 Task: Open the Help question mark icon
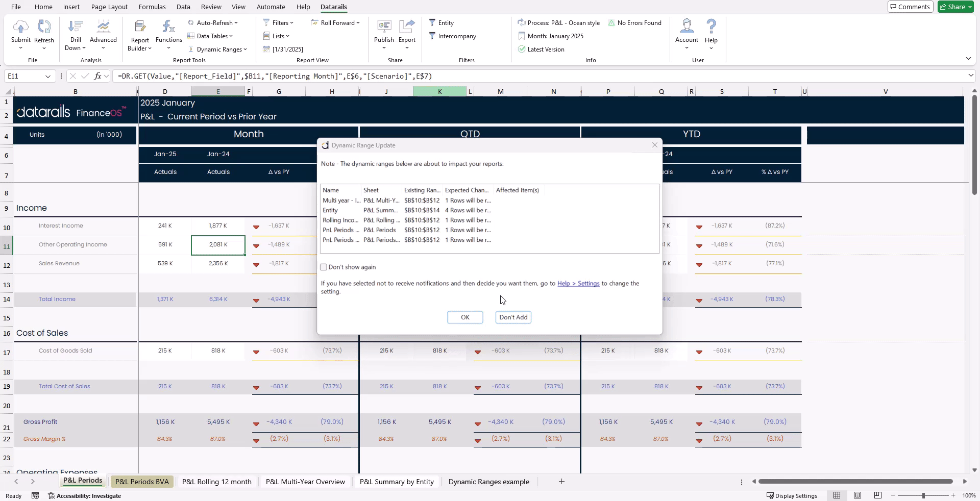711,27
